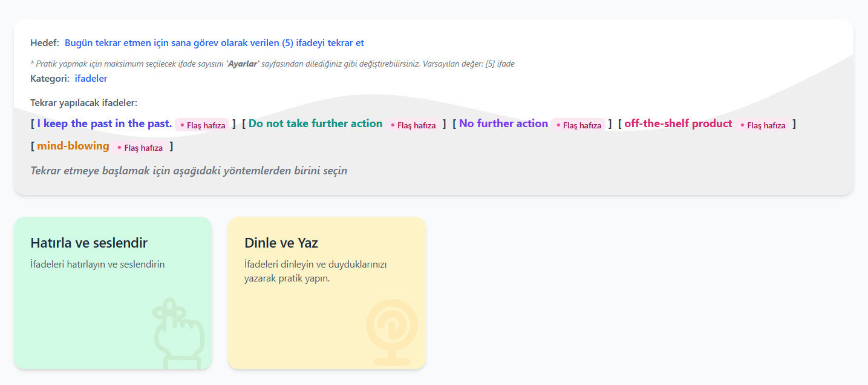Click the 'ifadeler' category link
The width and height of the screenshot is (868, 385).
[91, 79]
